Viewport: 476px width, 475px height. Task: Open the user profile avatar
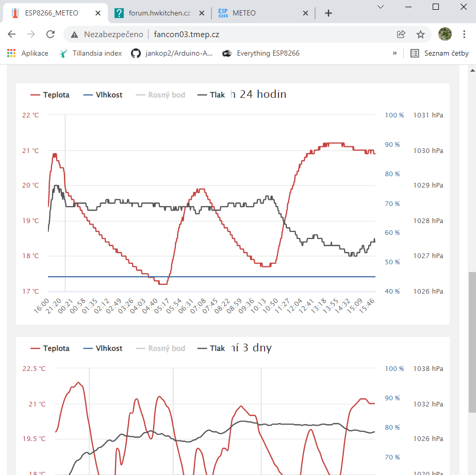tap(445, 35)
